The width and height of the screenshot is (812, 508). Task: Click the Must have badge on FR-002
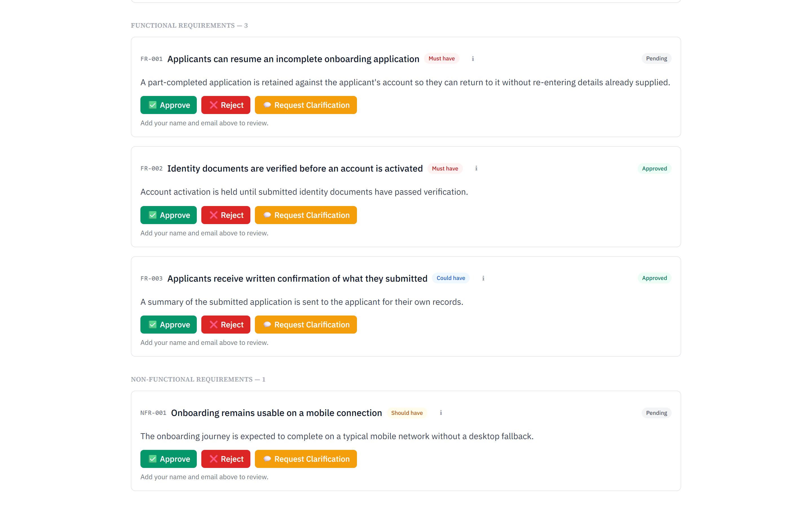coord(445,168)
